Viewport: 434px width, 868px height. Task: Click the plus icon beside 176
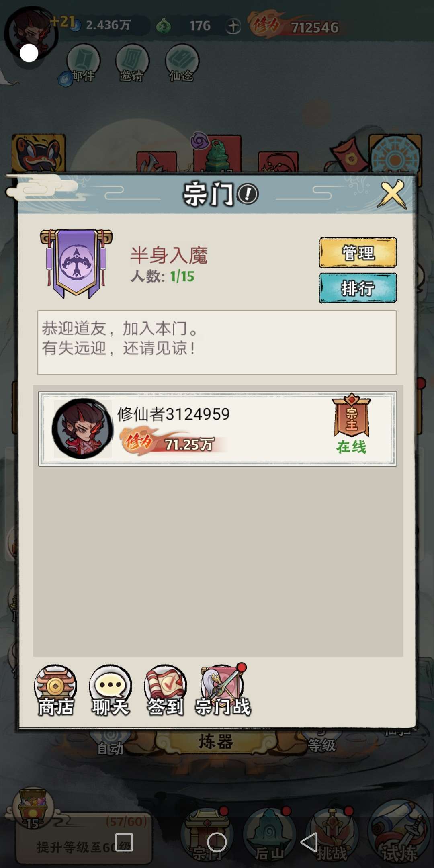[x=233, y=27]
